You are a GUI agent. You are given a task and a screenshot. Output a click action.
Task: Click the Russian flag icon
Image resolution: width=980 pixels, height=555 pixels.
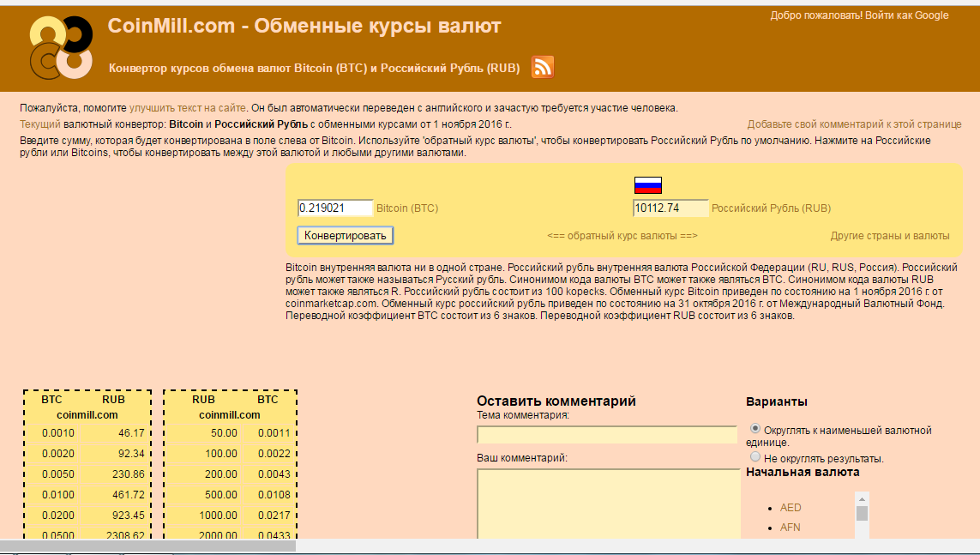(x=647, y=184)
